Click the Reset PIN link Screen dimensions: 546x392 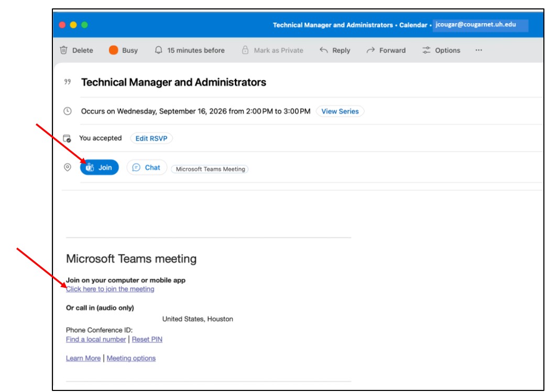pos(147,339)
